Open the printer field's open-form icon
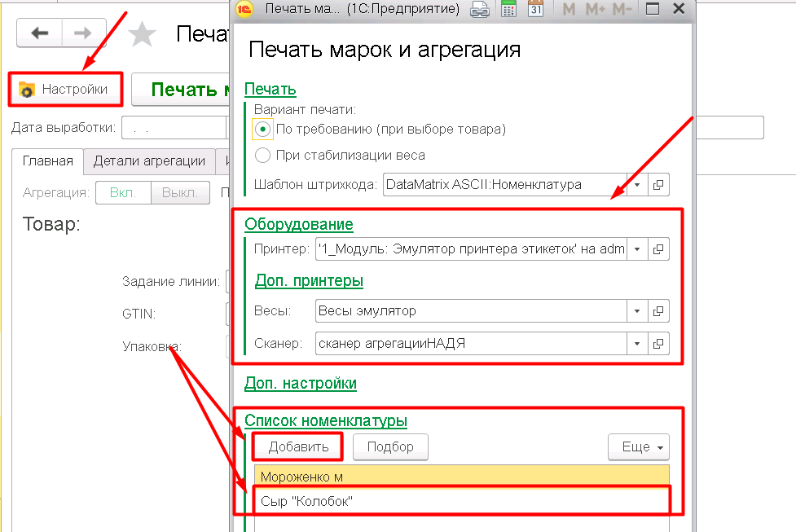 [x=660, y=248]
